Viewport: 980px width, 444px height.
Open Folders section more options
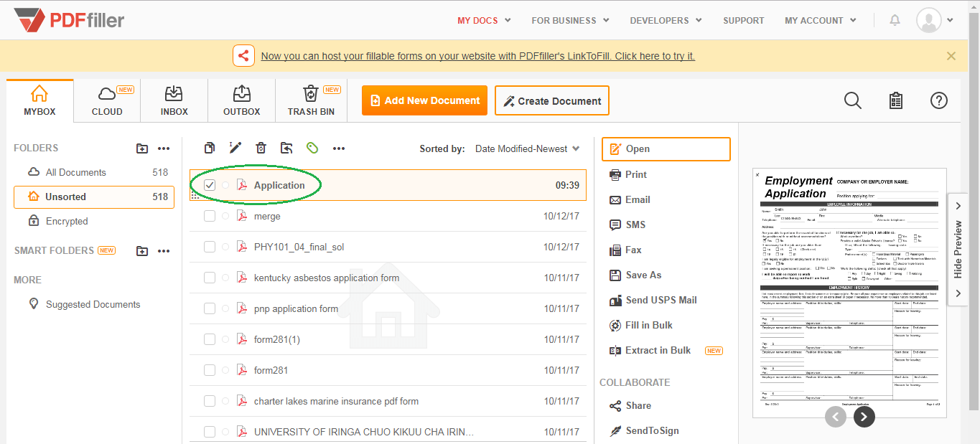point(164,148)
